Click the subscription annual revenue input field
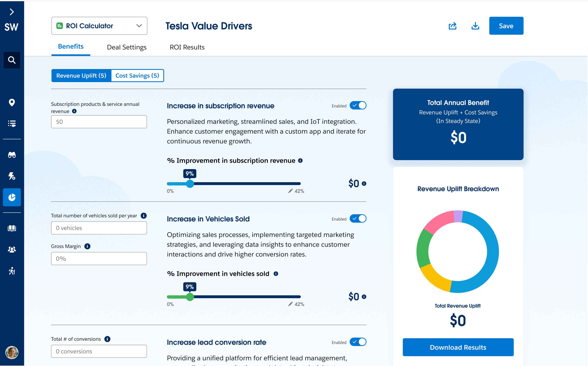 click(x=99, y=122)
